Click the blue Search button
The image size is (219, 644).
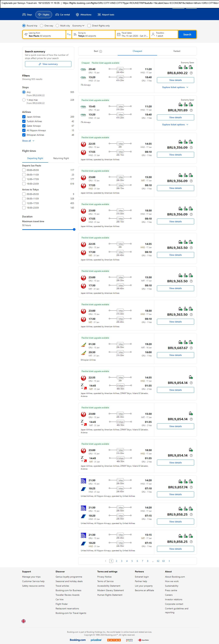tap(187, 35)
